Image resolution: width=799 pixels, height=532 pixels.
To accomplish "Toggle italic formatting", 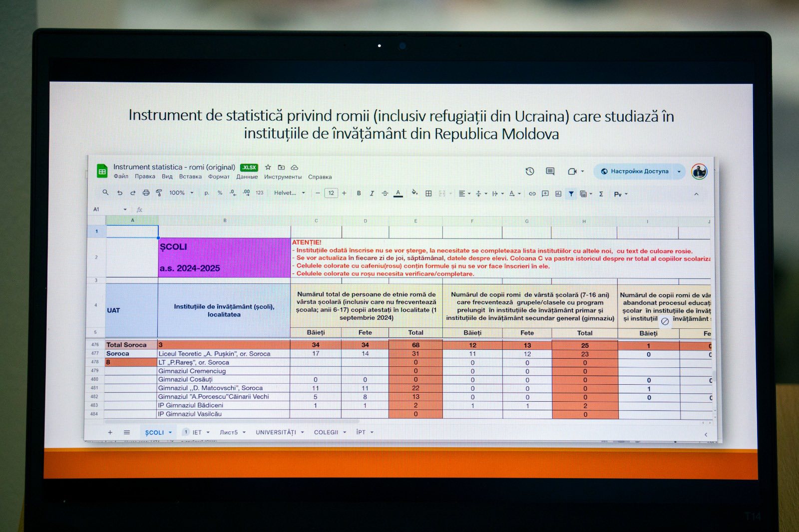I will 372,193.
